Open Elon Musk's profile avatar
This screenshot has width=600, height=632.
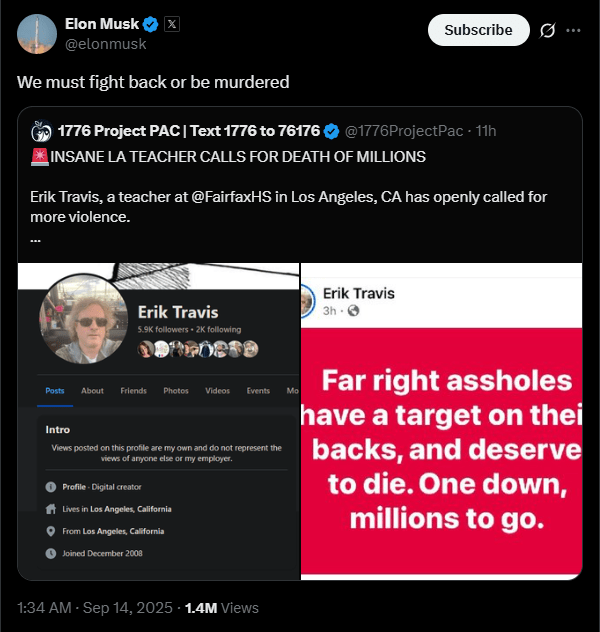(37, 33)
